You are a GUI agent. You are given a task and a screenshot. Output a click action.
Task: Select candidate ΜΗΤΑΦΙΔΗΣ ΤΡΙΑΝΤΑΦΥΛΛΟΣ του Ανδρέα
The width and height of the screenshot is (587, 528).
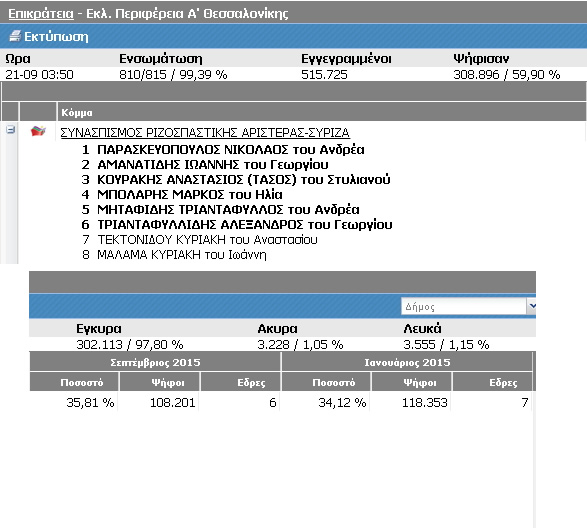[x=228, y=209]
